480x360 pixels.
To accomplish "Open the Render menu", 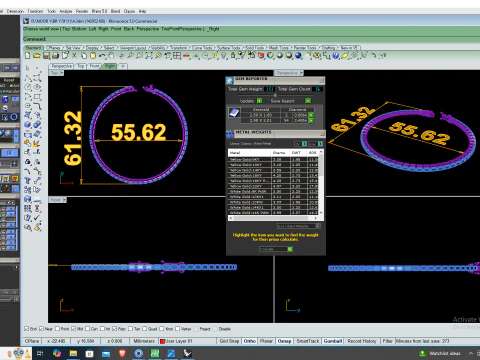I will [82, 11].
